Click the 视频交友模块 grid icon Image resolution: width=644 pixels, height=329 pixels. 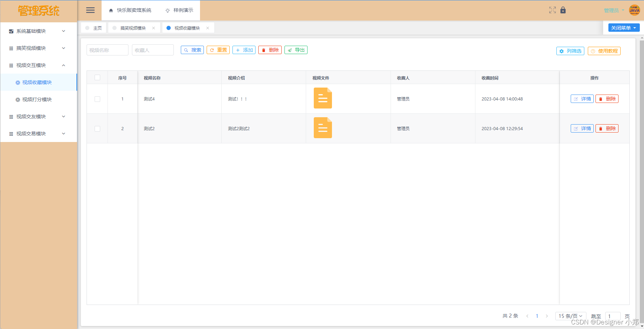pyautogui.click(x=11, y=117)
